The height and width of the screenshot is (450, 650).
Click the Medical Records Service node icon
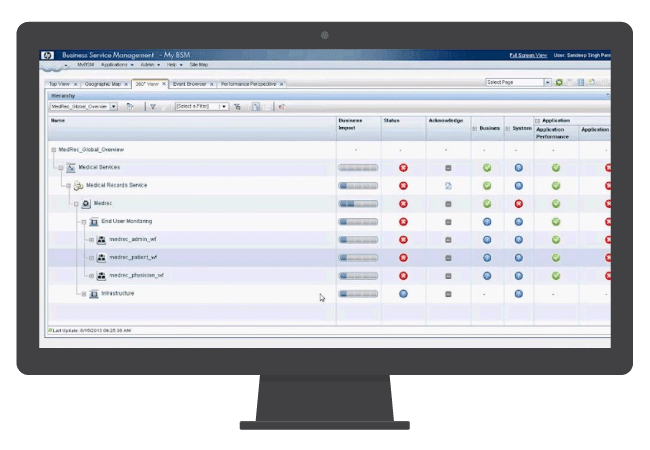pyautogui.click(x=78, y=186)
